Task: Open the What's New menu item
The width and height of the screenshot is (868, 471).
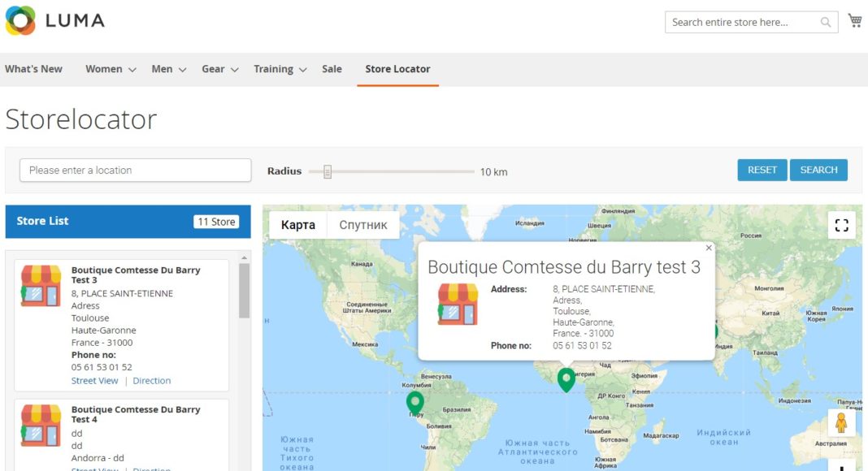Action: 34,69
